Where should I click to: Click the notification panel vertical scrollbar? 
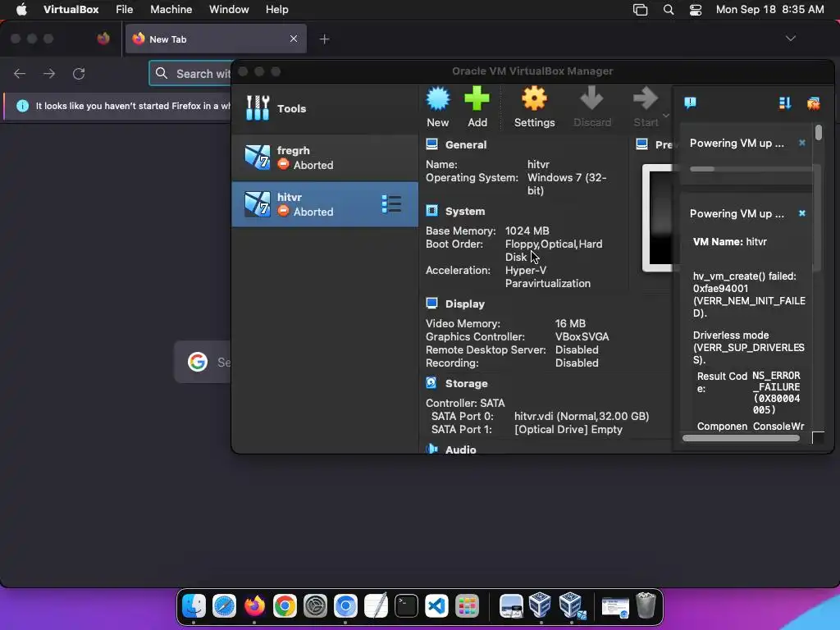(819, 132)
